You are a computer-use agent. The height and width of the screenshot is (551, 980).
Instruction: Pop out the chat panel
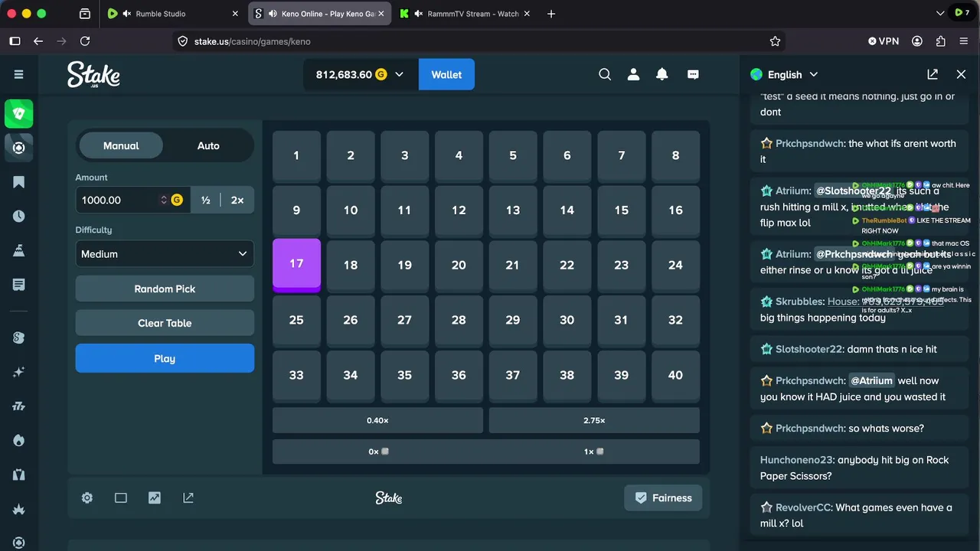coord(933,74)
